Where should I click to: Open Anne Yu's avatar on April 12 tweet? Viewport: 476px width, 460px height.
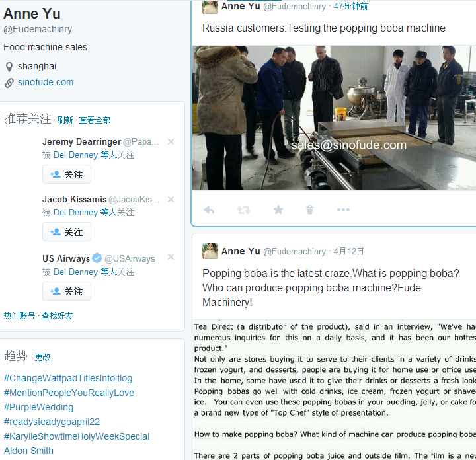point(210,251)
